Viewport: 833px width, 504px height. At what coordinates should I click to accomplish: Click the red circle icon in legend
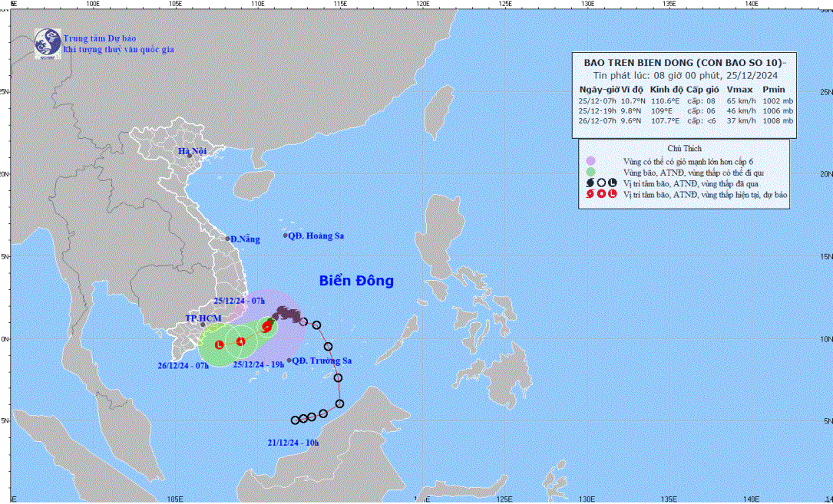(601, 194)
